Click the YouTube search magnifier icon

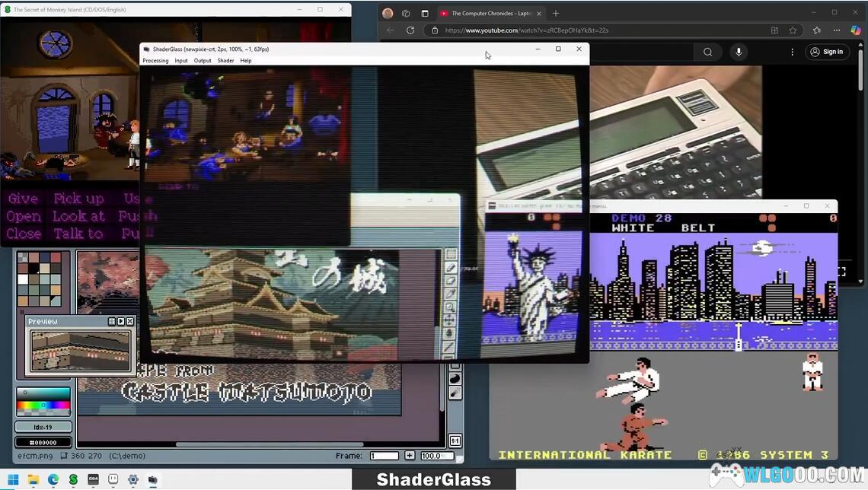pyautogui.click(x=708, y=52)
